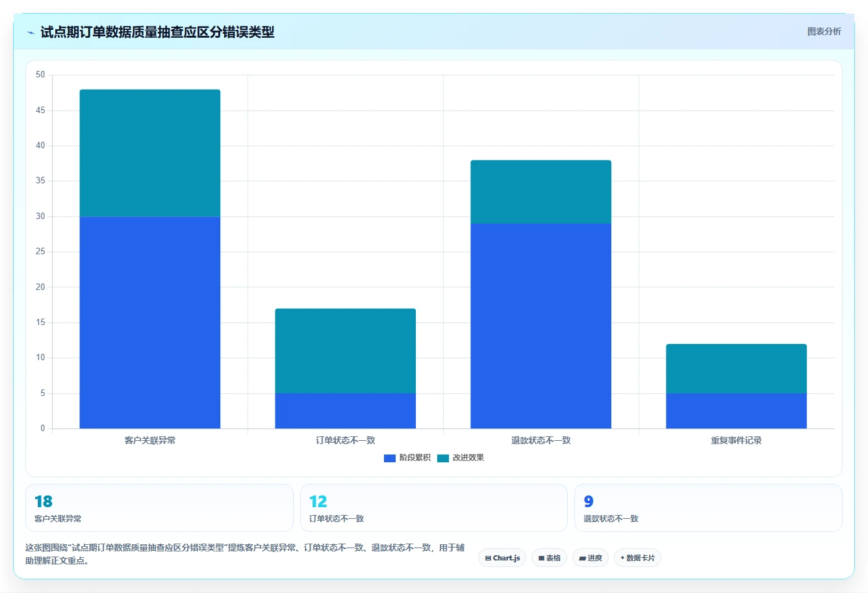Click the 改进效果 legend label

click(468, 458)
